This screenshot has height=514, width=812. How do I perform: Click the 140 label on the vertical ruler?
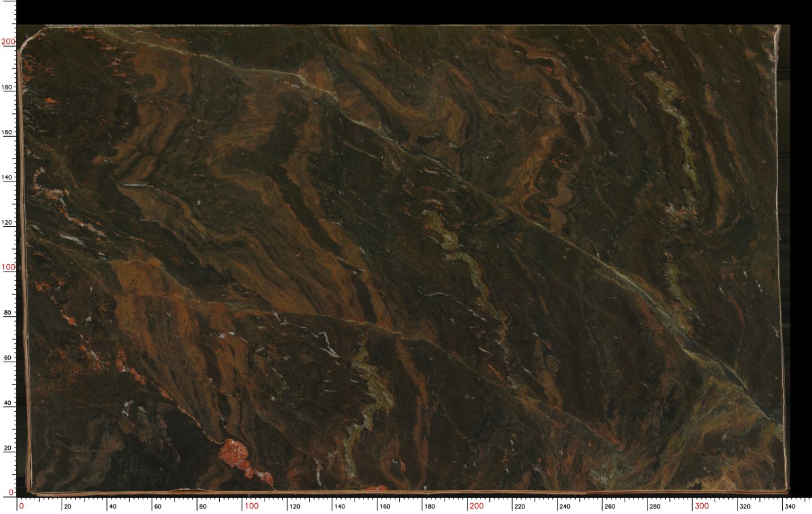(7, 177)
